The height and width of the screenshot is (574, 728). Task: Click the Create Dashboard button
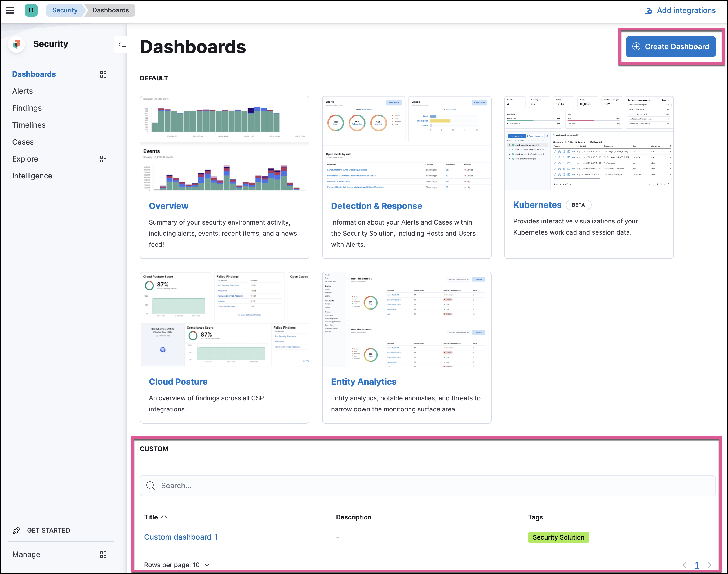(670, 46)
